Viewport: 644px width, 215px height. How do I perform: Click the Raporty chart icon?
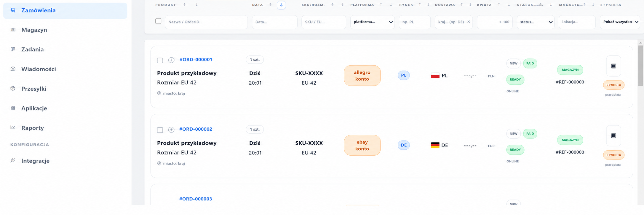click(13, 127)
